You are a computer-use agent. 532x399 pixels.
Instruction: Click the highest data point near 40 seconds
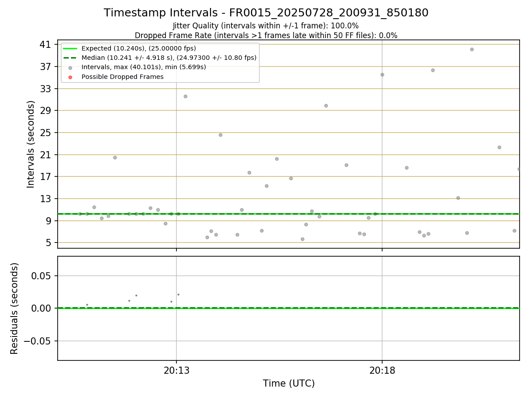coord(472,49)
